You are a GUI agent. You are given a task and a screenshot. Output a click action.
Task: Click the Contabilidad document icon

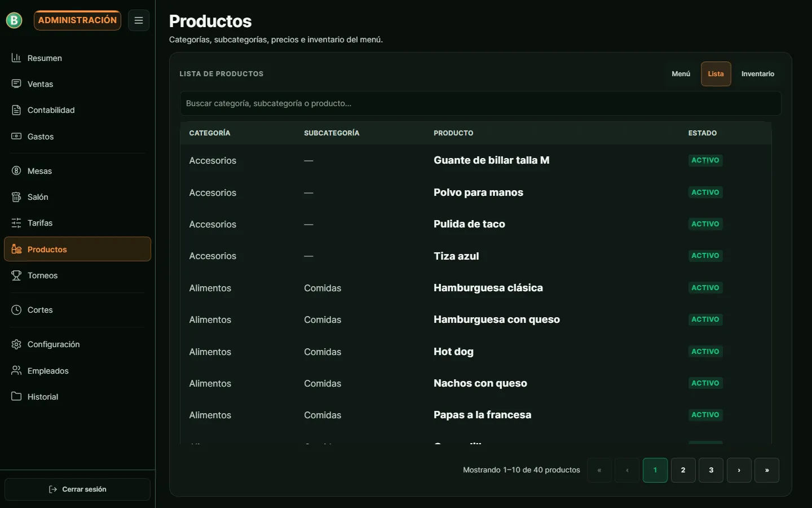click(16, 110)
